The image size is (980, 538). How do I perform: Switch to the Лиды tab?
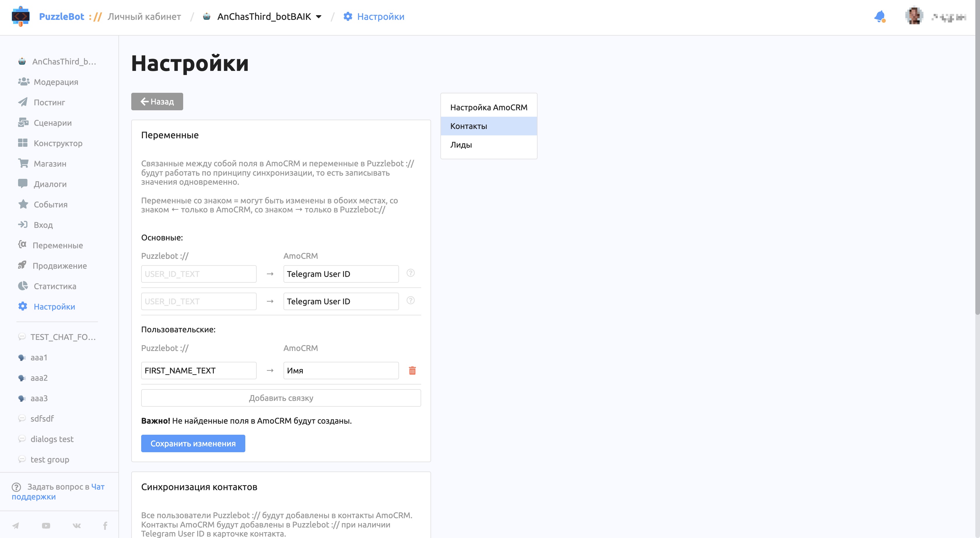tap(489, 145)
